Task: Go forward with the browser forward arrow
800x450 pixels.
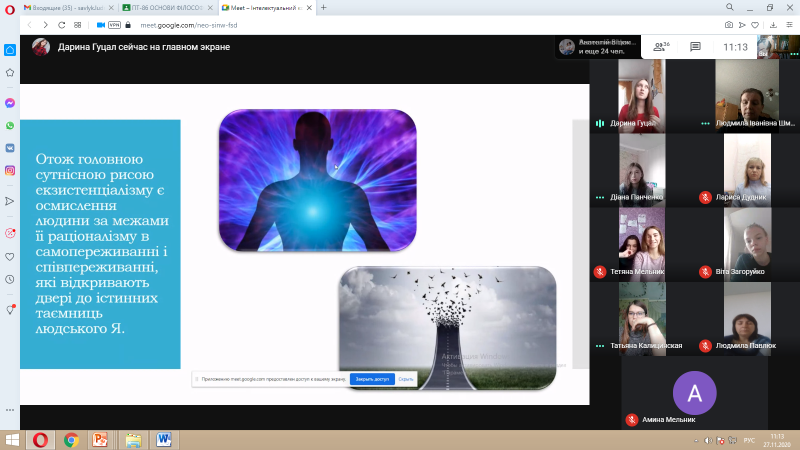Action: click(45, 25)
